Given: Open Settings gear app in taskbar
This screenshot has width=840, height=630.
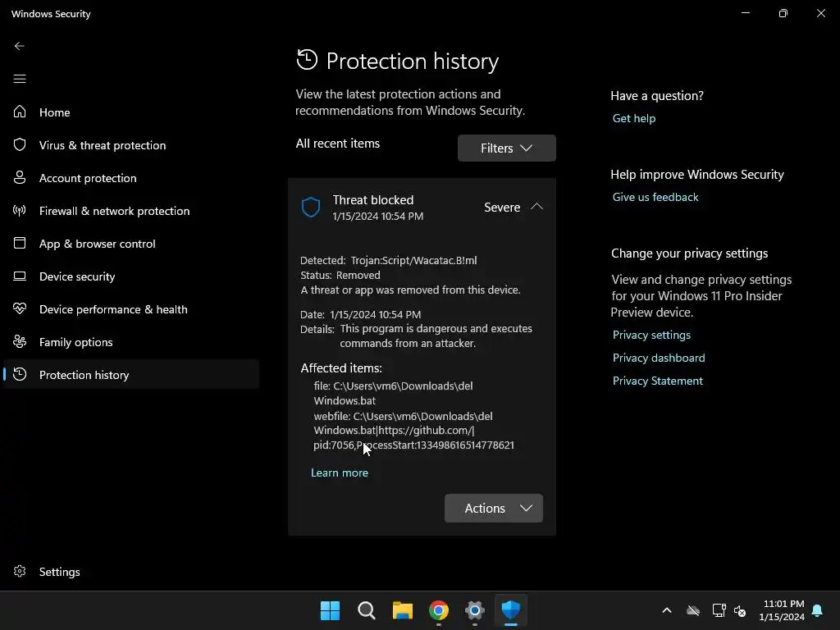Looking at the screenshot, I should click(x=475, y=610).
